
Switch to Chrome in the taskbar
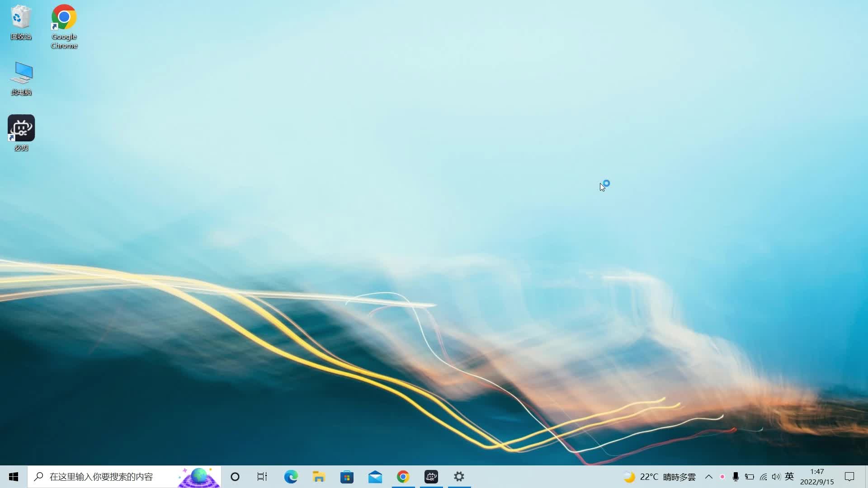[403, 477]
